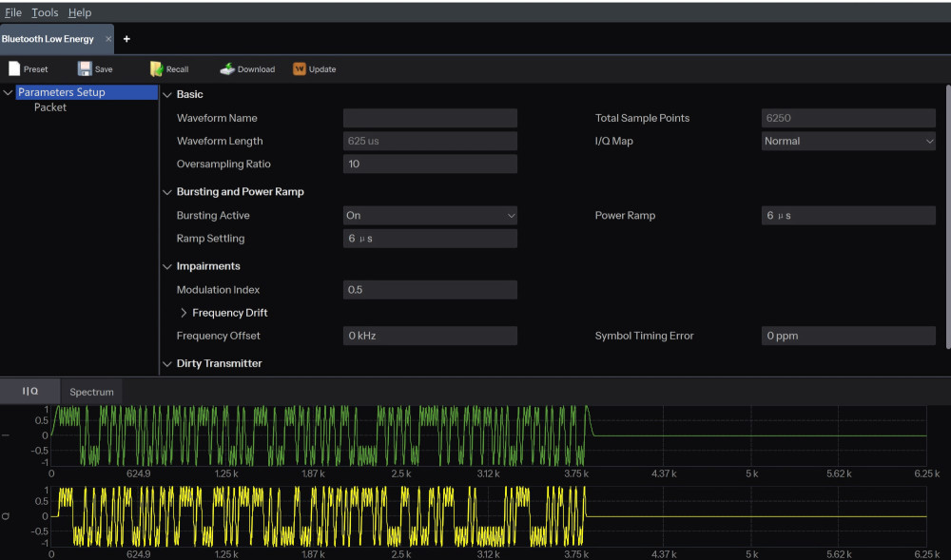Collapse the Impairments section
951x560 pixels.
coord(167,265)
